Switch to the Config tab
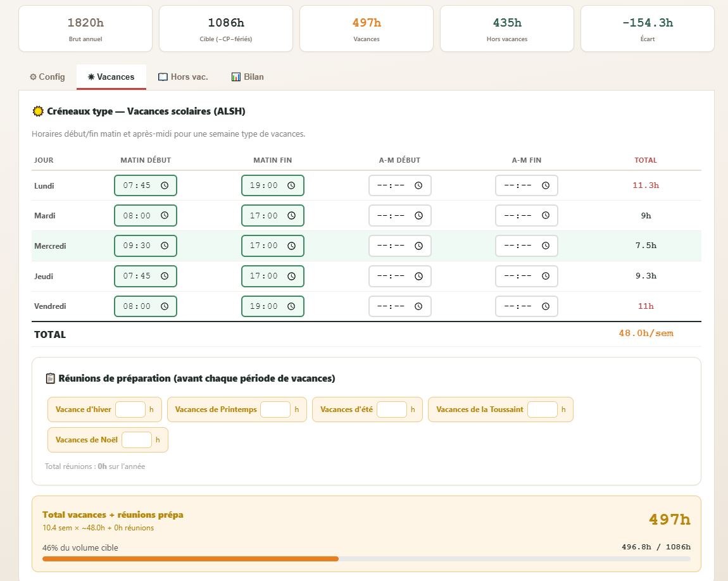 coord(47,77)
